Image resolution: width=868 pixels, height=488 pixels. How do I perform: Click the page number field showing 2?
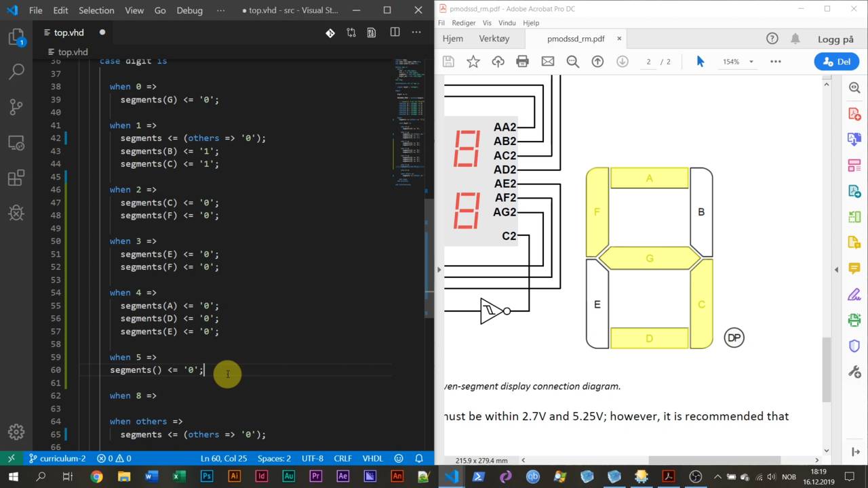pos(648,62)
